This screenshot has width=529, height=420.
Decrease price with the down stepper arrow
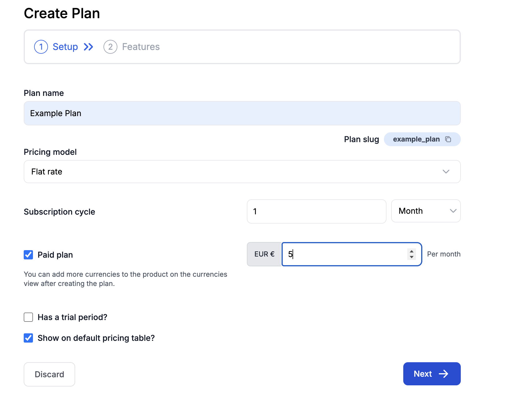[412, 257]
